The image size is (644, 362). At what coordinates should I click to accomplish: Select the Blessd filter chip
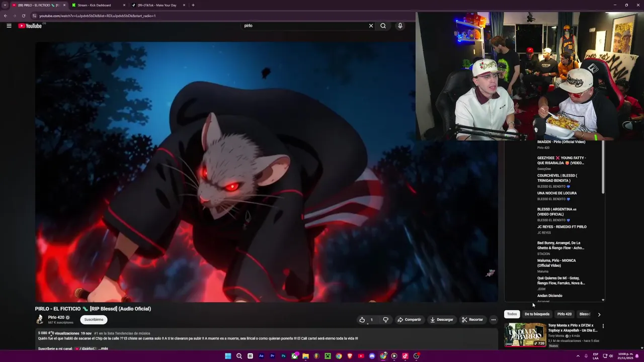(x=584, y=314)
